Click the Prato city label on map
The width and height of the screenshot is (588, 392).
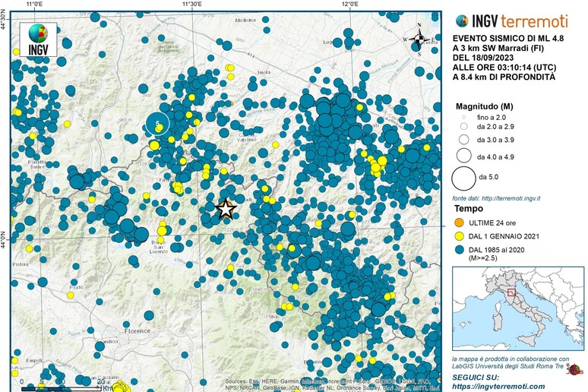(76, 287)
